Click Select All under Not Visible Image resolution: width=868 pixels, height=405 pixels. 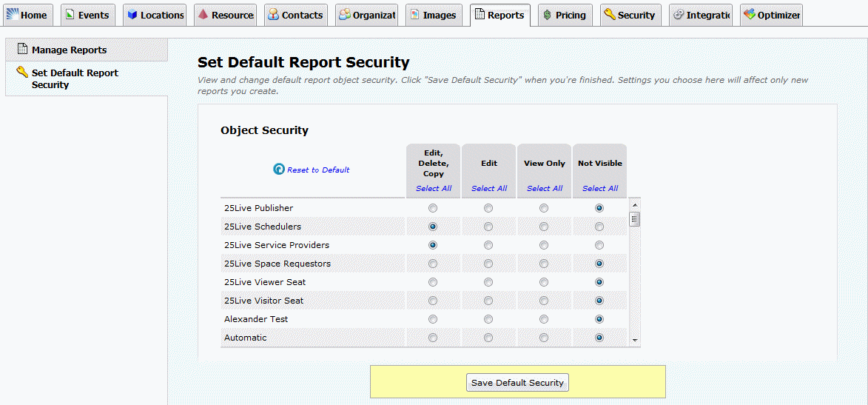[x=599, y=188]
